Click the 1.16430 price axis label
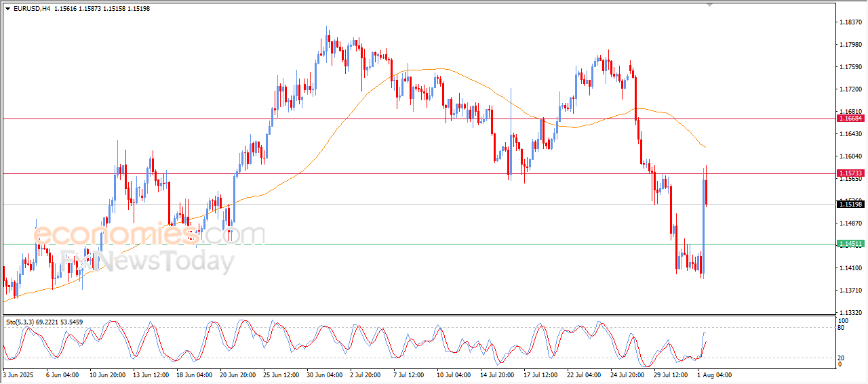This screenshot has width=868, height=384. [x=850, y=134]
